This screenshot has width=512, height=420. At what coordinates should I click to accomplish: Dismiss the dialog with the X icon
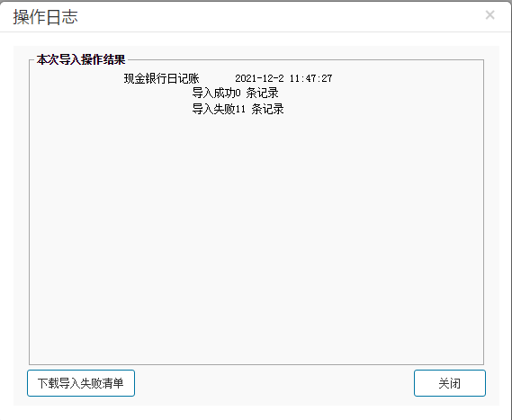pos(490,15)
